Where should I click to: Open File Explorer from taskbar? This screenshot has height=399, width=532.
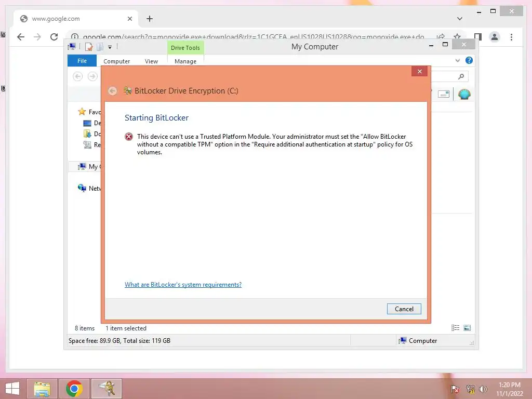point(42,389)
